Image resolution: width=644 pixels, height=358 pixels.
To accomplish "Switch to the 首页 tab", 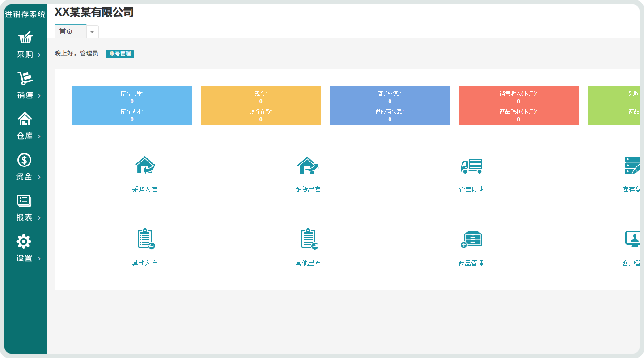I will coord(66,32).
